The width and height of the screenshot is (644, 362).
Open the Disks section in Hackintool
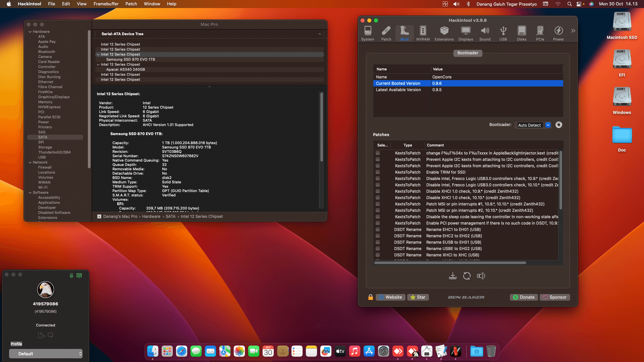click(522, 33)
